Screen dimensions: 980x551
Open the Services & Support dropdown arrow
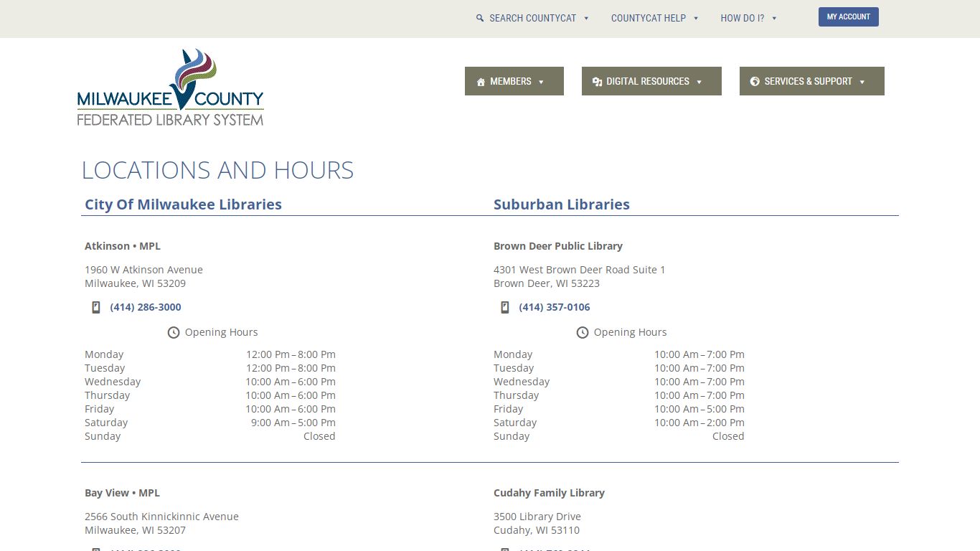[862, 82]
